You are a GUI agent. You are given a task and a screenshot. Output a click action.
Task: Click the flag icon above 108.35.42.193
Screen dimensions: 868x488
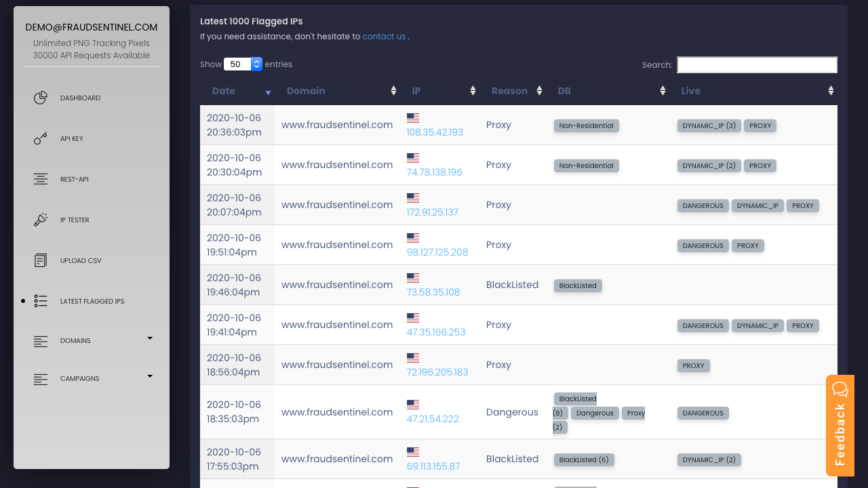point(413,117)
